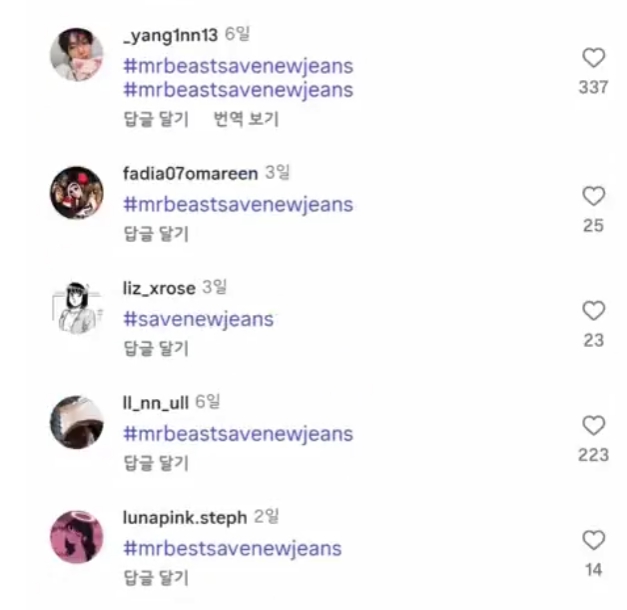Heart the comment from ll_nn_ull
Viewport: 627px width, 610px height.
(593, 426)
